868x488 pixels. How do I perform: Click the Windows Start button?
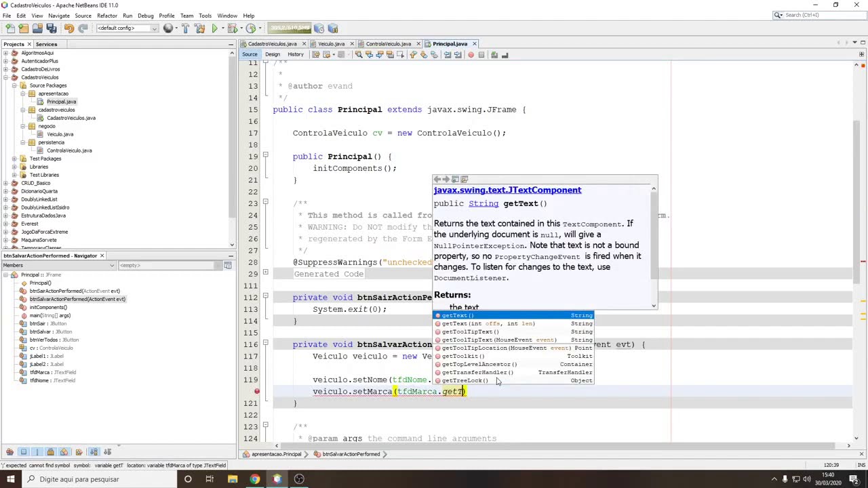12,479
